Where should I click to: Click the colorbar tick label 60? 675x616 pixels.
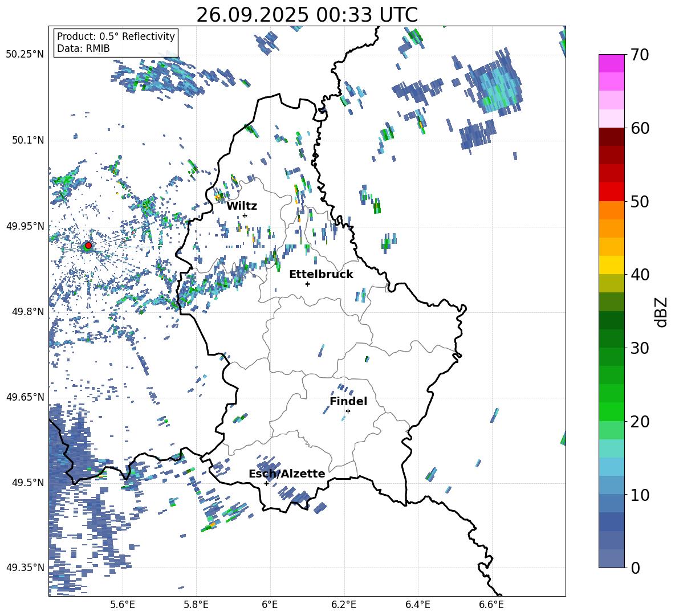[x=640, y=128]
